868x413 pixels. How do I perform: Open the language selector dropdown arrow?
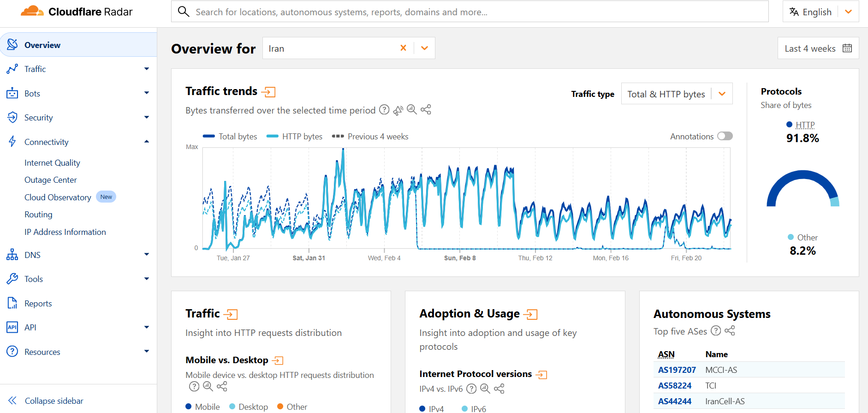click(848, 12)
